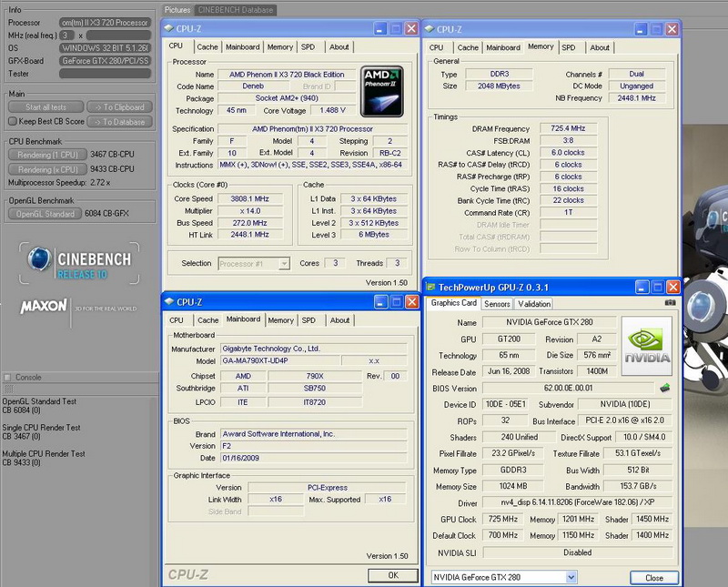Open the CINEBENCH Database tab

(x=236, y=10)
